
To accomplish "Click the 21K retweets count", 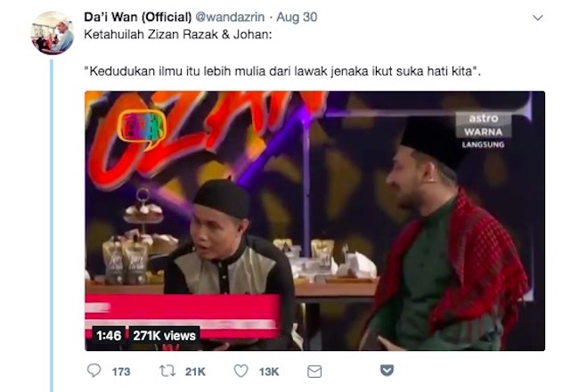I will coord(195,372).
